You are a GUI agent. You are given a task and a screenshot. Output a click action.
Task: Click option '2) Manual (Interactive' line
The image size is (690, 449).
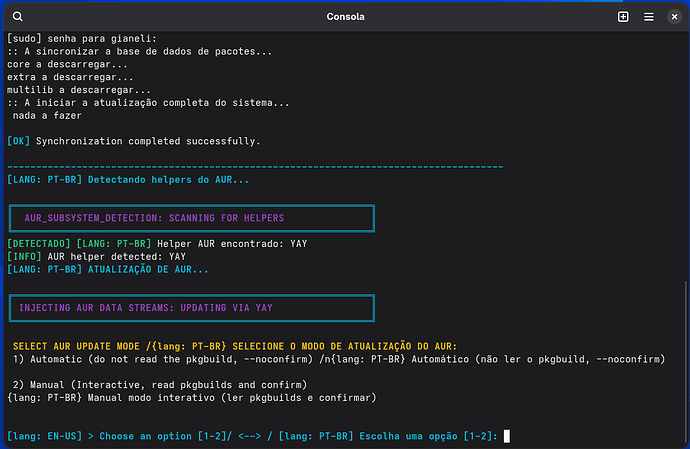(160, 385)
